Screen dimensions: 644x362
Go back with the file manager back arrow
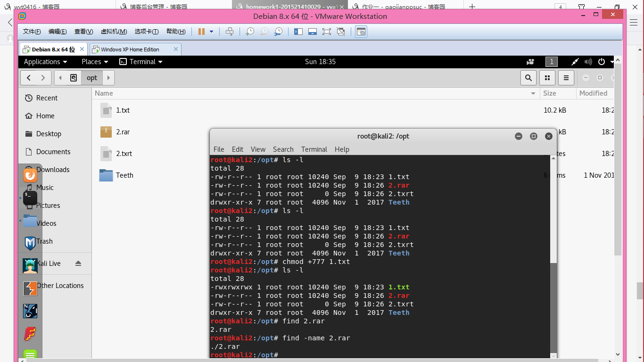[x=29, y=78]
